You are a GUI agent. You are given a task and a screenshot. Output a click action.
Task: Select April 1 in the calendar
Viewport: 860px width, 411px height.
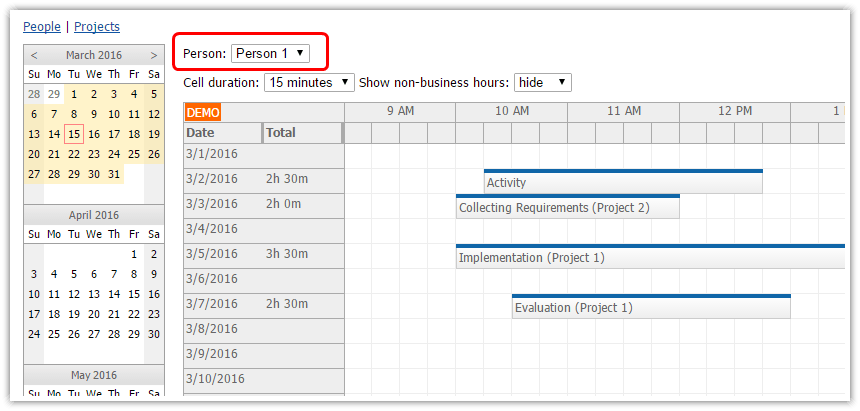(x=134, y=254)
